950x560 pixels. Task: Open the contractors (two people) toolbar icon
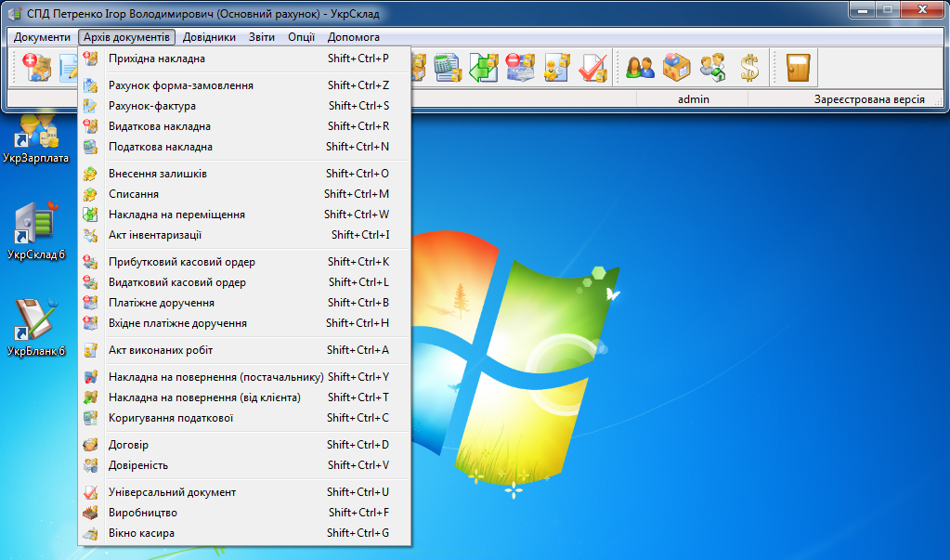tap(640, 68)
